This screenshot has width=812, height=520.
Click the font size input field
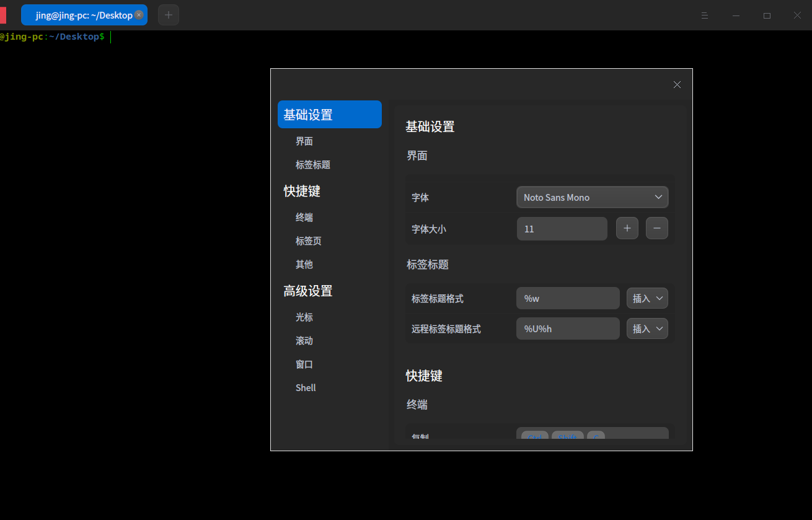pyautogui.click(x=562, y=229)
